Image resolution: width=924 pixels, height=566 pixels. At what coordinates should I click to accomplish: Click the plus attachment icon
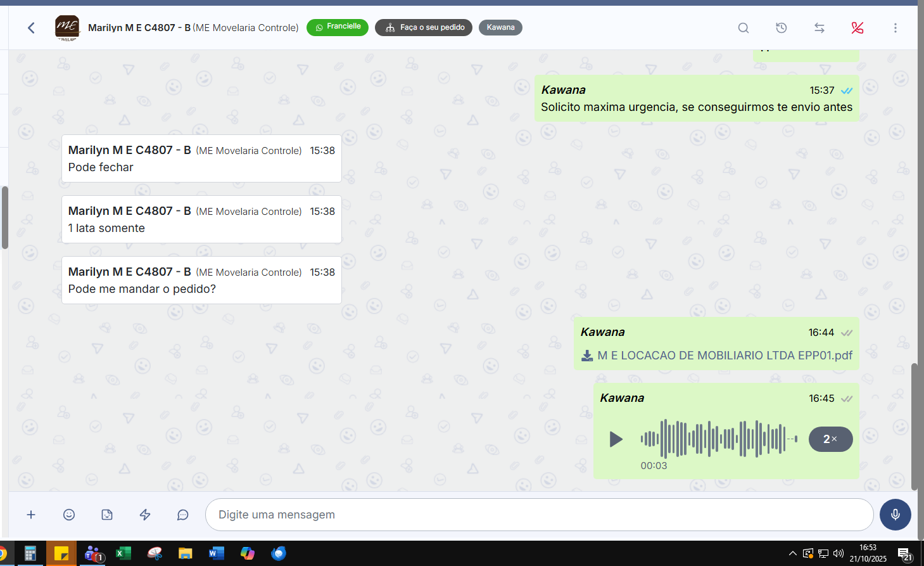pos(31,515)
